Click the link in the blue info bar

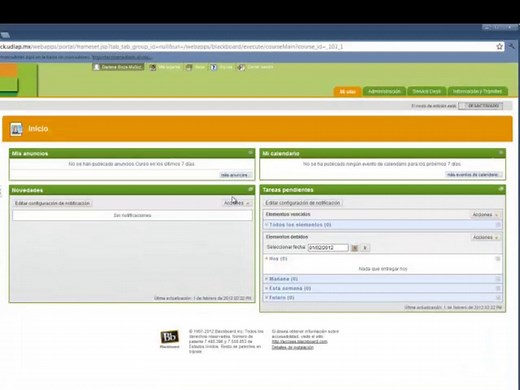point(122,57)
